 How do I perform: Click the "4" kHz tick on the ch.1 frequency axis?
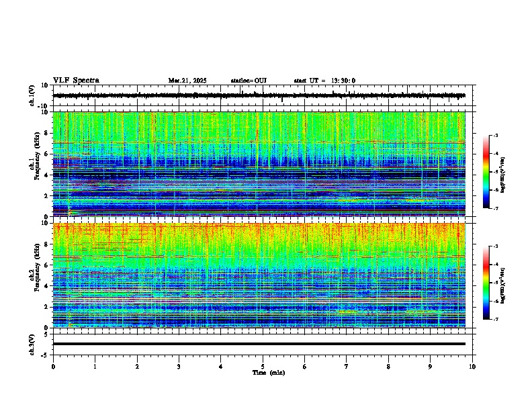click(x=47, y=175)
